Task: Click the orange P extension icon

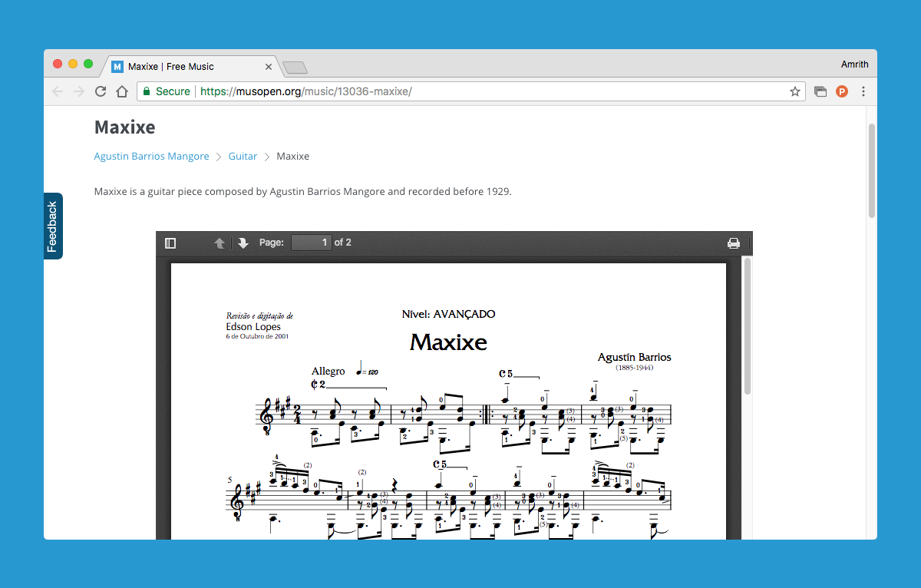Action: pos(841,91)
